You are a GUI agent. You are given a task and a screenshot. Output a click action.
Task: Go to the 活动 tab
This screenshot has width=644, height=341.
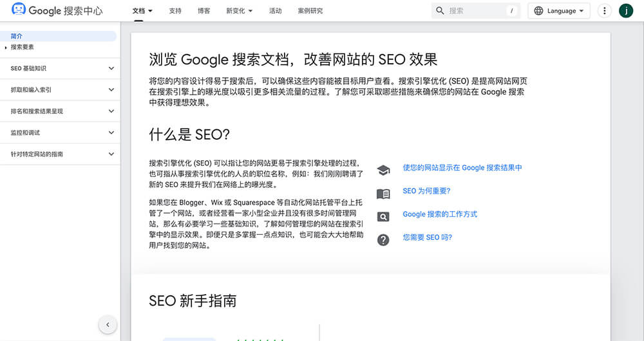pos(275,11)
